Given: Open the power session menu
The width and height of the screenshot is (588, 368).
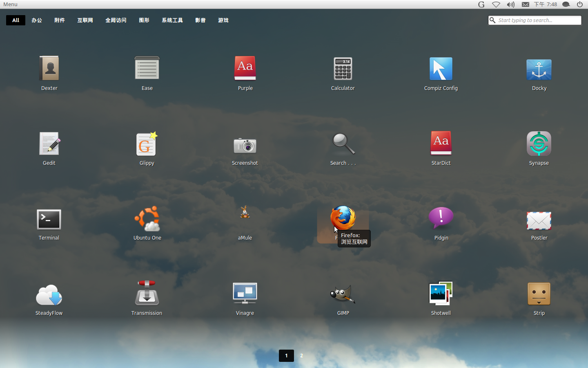Looking at the screenshot, I should click(x=580, y=4).
